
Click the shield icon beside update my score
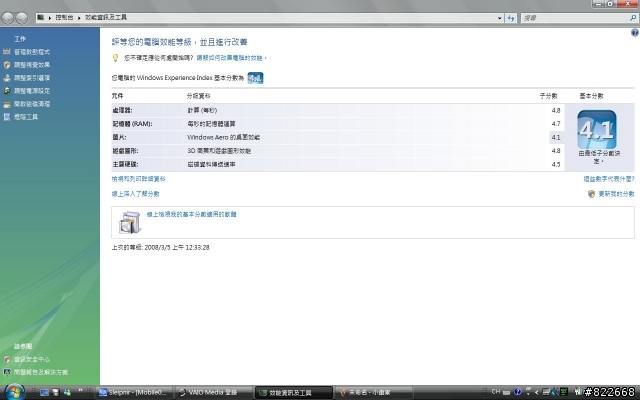coord(591,194)
